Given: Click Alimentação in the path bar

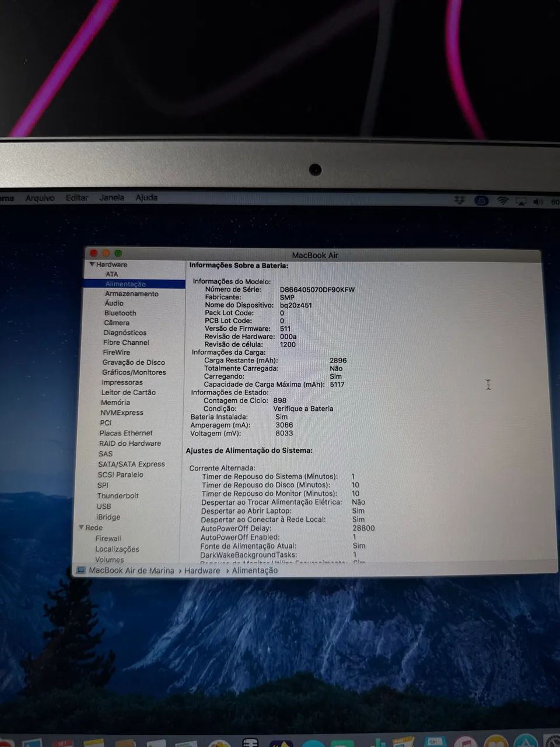Looking at the screenshot, I should [x=255, y=571].
